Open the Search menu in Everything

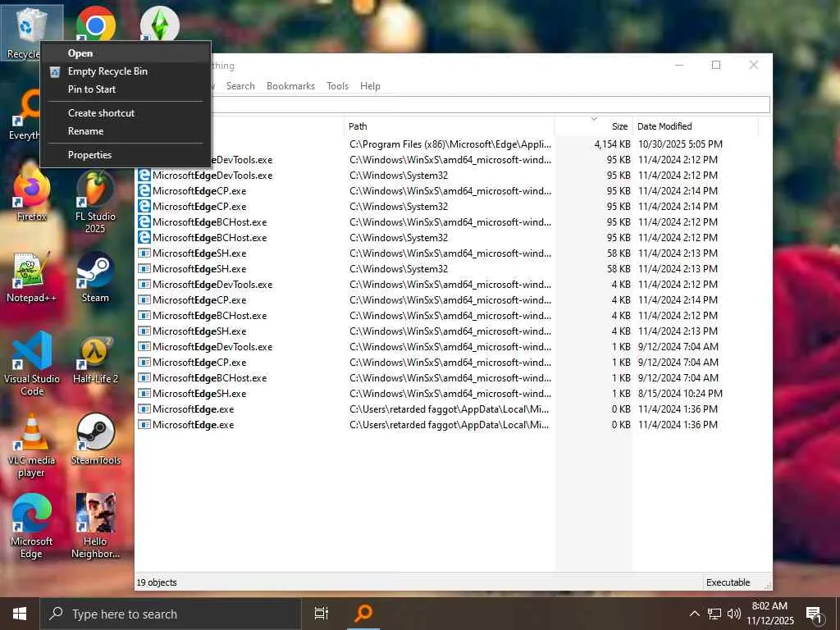(240, 85)
